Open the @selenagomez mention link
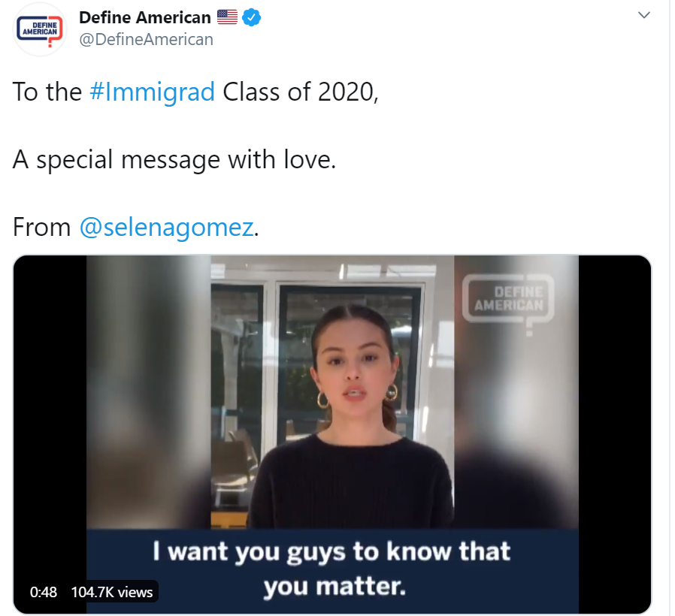Viewport: 675px width, 616px height. tap(167, 227)
